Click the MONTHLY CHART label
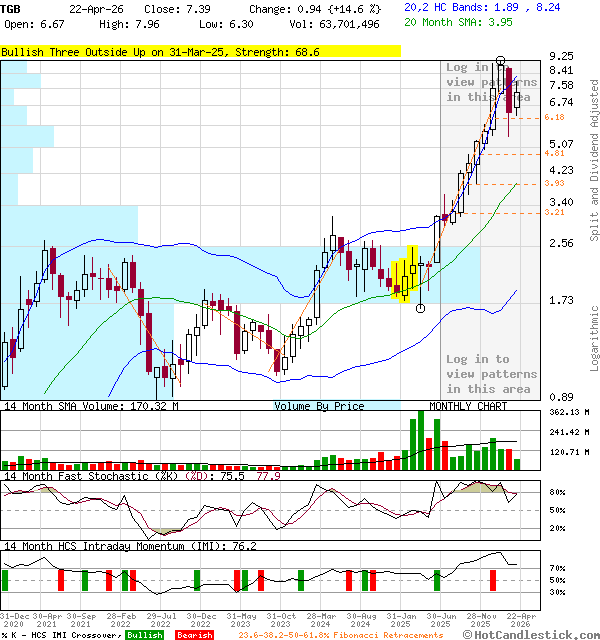600x640 pixels. pos(468,406)
